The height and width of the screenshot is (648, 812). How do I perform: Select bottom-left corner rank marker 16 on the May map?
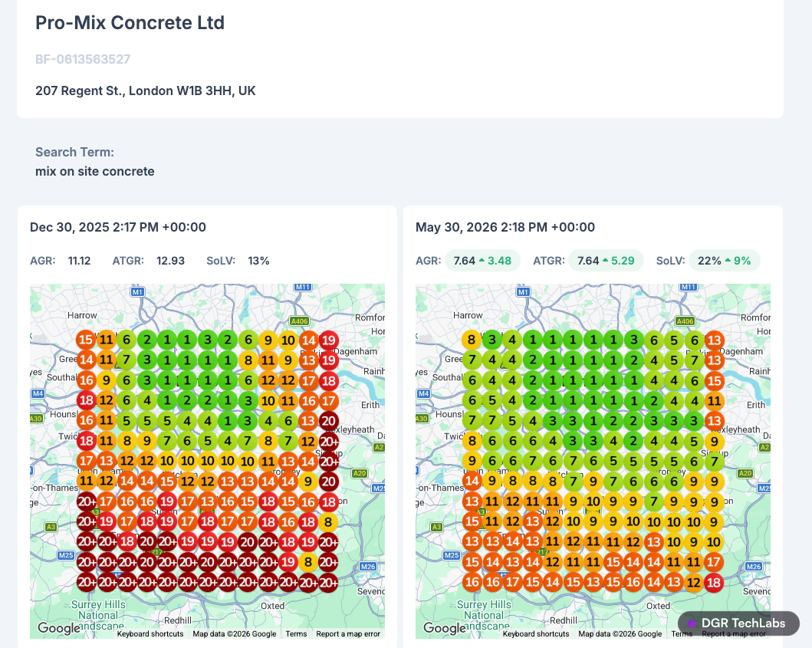click(x=472, y=582)
